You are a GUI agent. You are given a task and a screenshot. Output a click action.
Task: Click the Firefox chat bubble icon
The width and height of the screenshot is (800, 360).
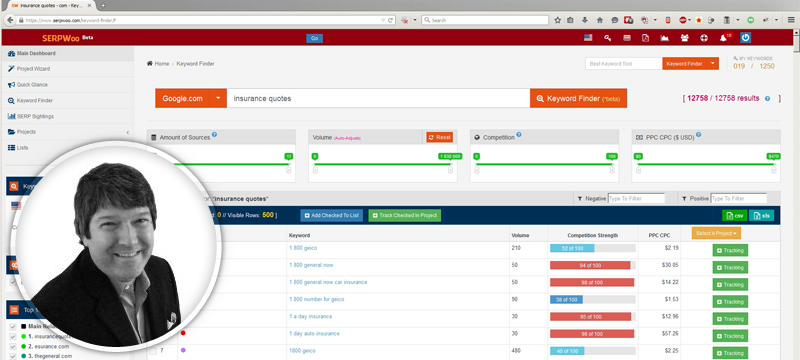615,20
